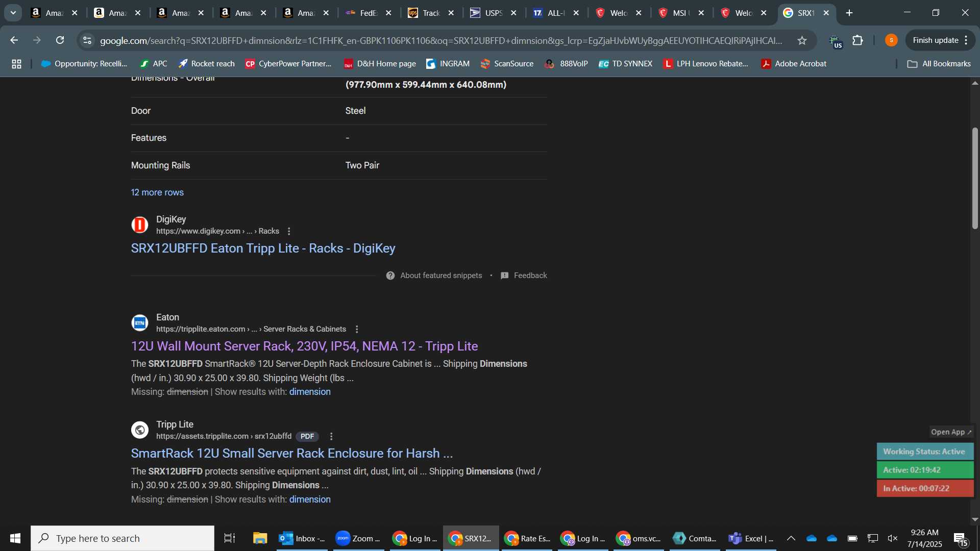Open Excel Teams window in taskbar
This screenshot has width=980, height=551.
(x=751, y=538)
